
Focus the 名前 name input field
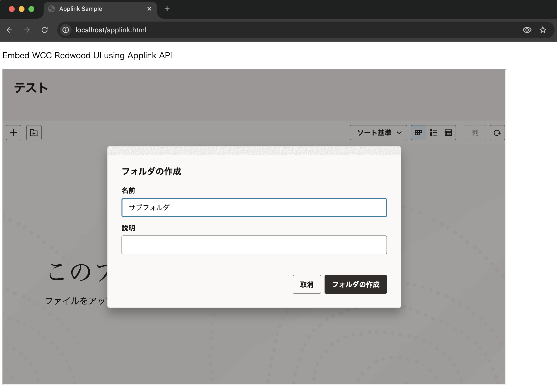(x=254, y=208)
